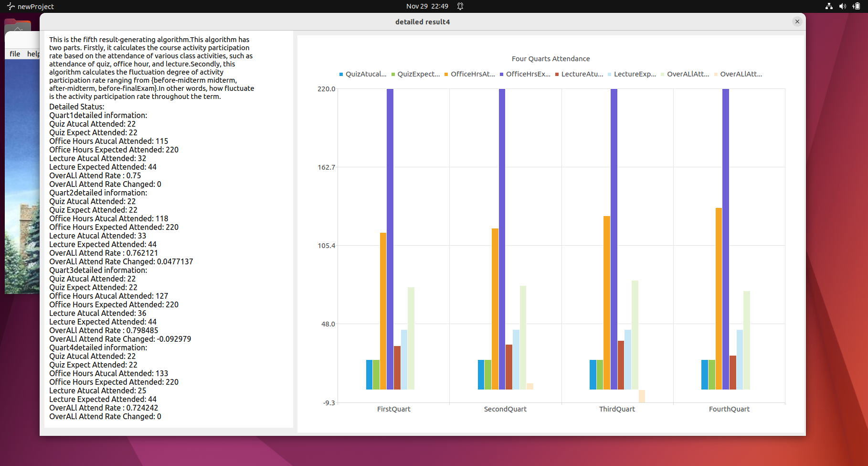This screenshot has width=868, height=466.
Task: Click 'OverALl Attend Rate Changed: -0.092979' line
Action: tap(120, 339)
